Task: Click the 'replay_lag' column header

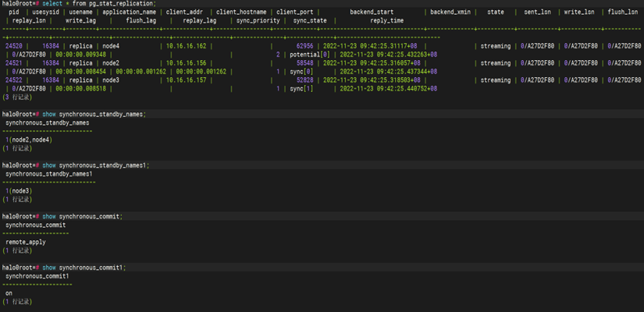Action: coord(200,20)
